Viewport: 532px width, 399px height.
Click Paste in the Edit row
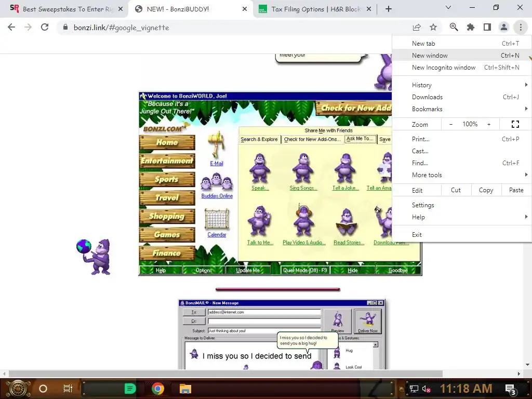(516, 190)
